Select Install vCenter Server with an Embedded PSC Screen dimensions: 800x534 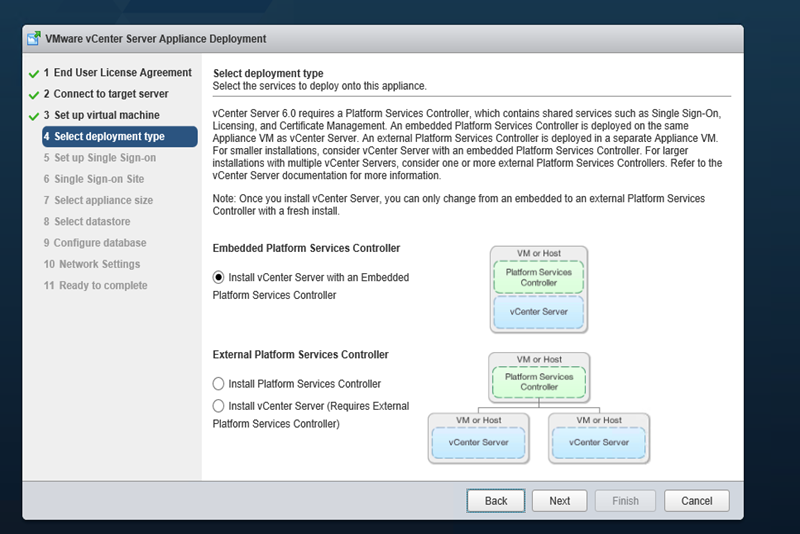pos(218,277)
